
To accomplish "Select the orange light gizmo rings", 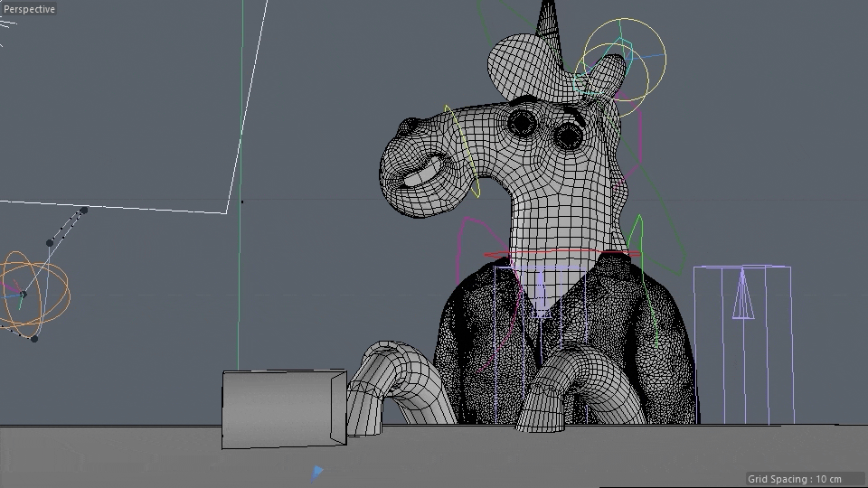I will click(36, 291).
